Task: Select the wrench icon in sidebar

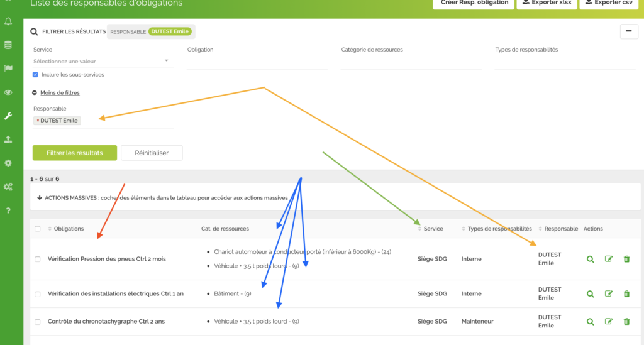Action: point(8,116)
